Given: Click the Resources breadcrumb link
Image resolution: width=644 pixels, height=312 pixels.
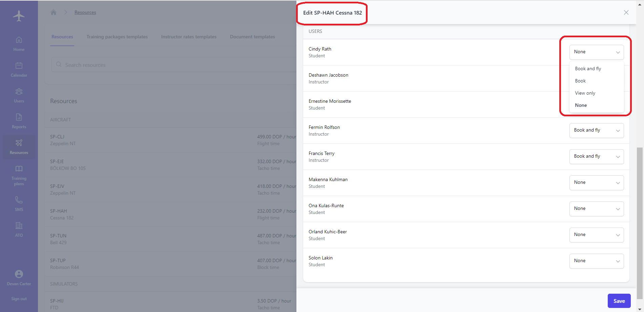Looking at the screenshot, I should pos(85,12).
